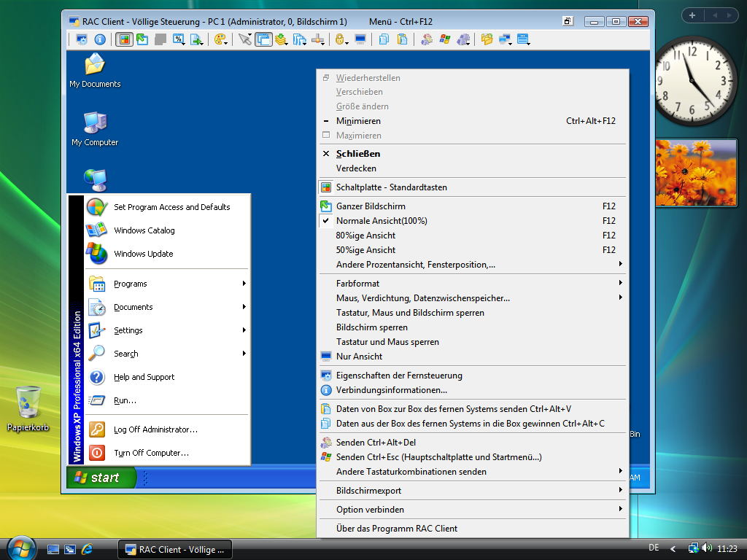The image size is (747, 560).
Task: Open the mouse cursor toolbar dropdown
Action: [x=245, y=39]
